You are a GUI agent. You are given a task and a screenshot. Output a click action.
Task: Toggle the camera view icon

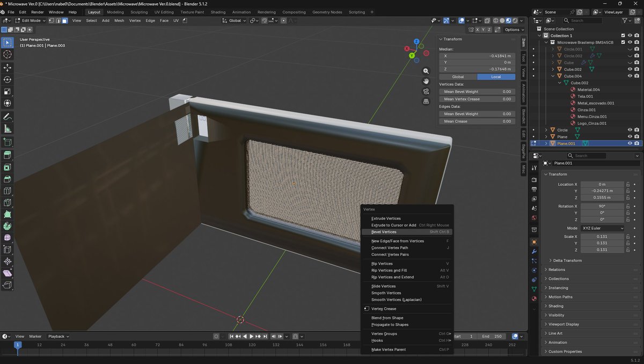[x=426, y=91]
